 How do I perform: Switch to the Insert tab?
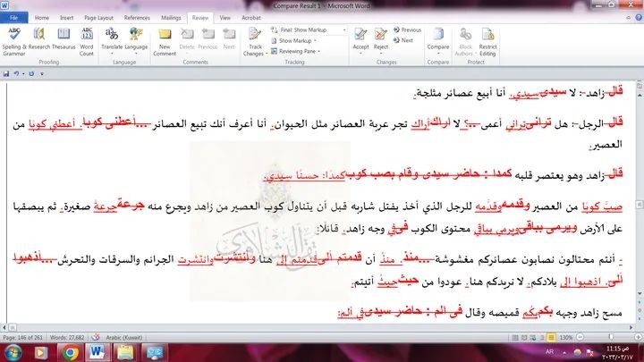click(66, 18)
